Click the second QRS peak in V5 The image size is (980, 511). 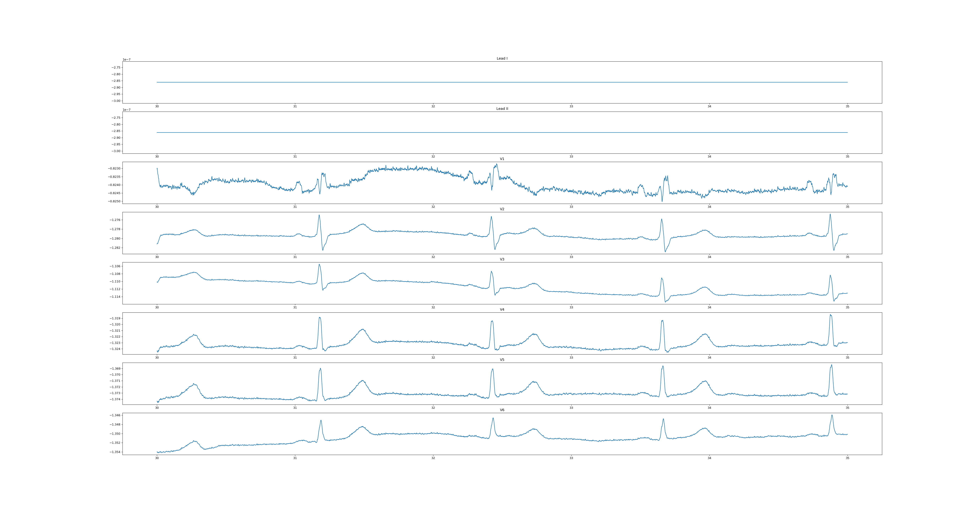coord(493,369)
